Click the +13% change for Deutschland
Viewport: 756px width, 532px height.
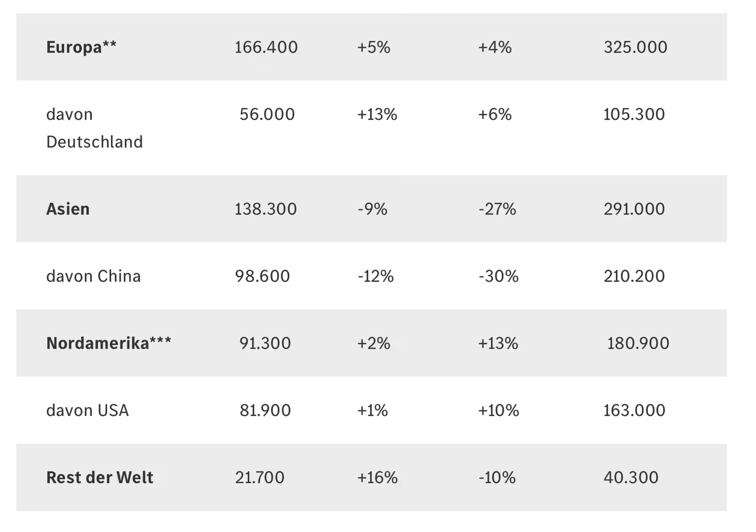click(x=377, y=114)
